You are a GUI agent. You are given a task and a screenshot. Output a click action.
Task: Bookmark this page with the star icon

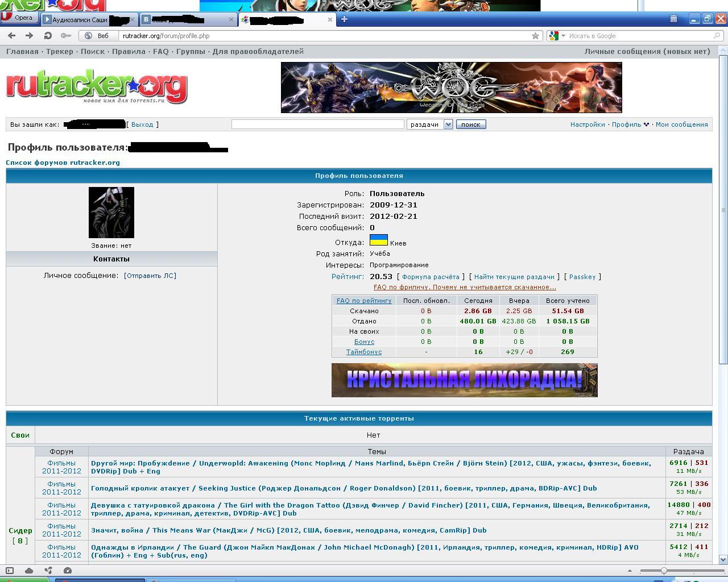click(535, 36)
